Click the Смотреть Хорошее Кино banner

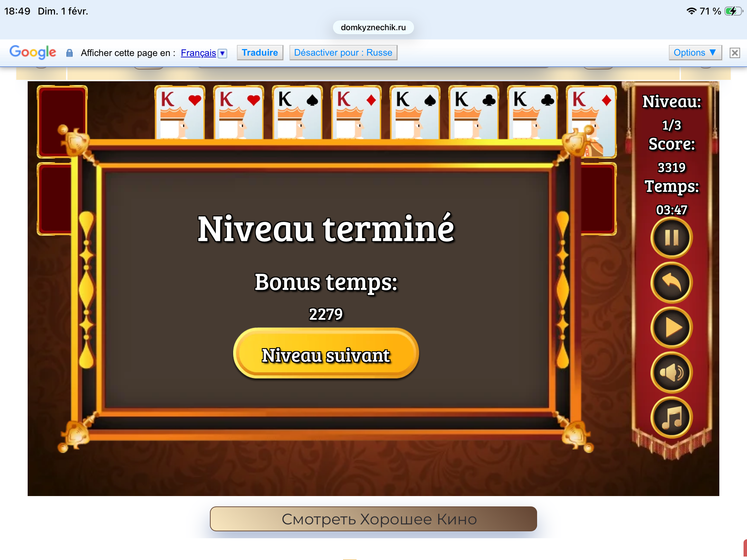tap(373, 519)
